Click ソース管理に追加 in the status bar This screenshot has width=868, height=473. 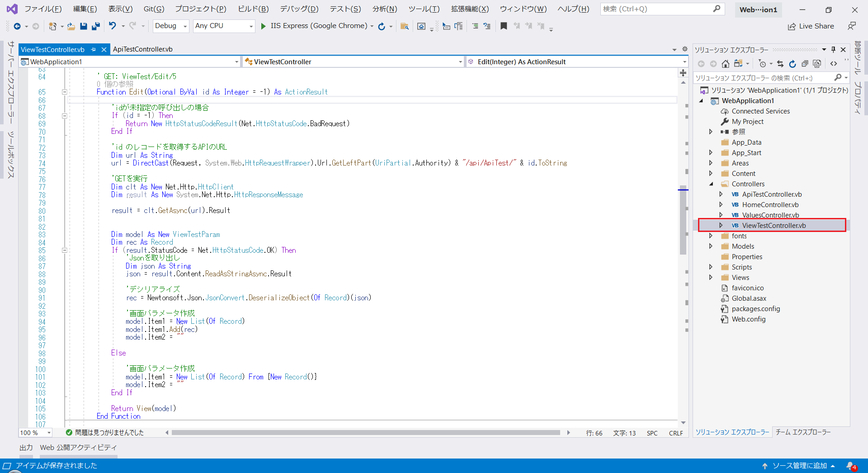[x=800, y=465]
